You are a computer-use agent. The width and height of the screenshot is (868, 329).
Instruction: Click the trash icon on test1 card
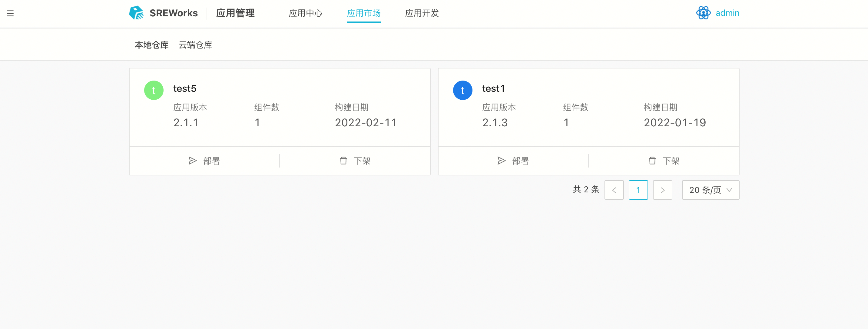pos(652,161)
